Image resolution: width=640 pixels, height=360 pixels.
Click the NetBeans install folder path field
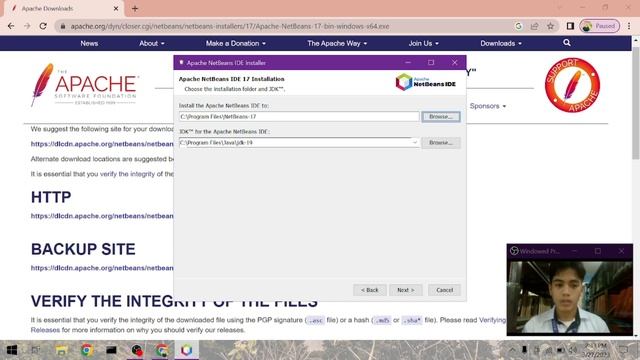[299, 117]
